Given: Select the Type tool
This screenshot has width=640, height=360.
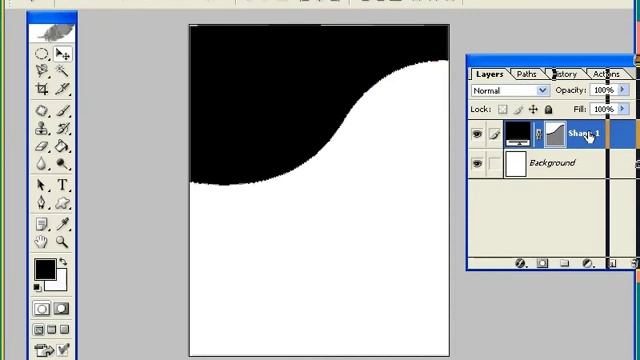Looking at the screenshot, I should (x=62, y=185).
